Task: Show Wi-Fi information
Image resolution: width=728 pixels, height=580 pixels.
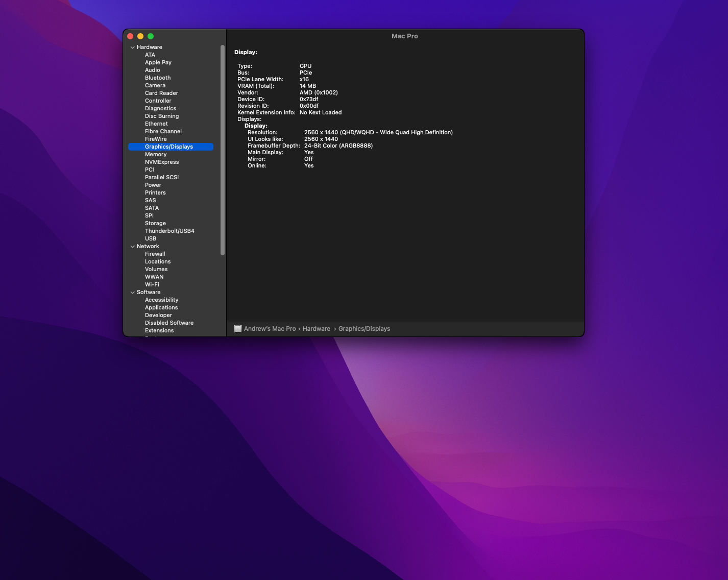Action: (152, 285)
